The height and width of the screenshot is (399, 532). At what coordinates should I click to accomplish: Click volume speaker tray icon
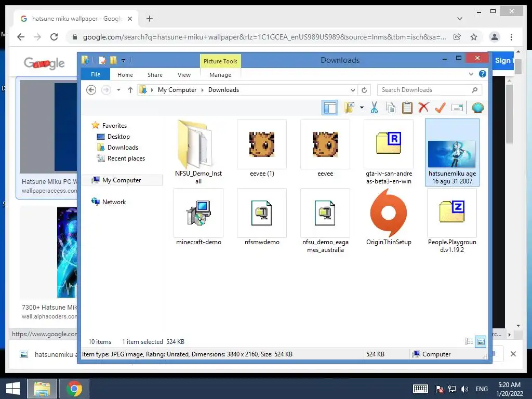pos(464,389)
